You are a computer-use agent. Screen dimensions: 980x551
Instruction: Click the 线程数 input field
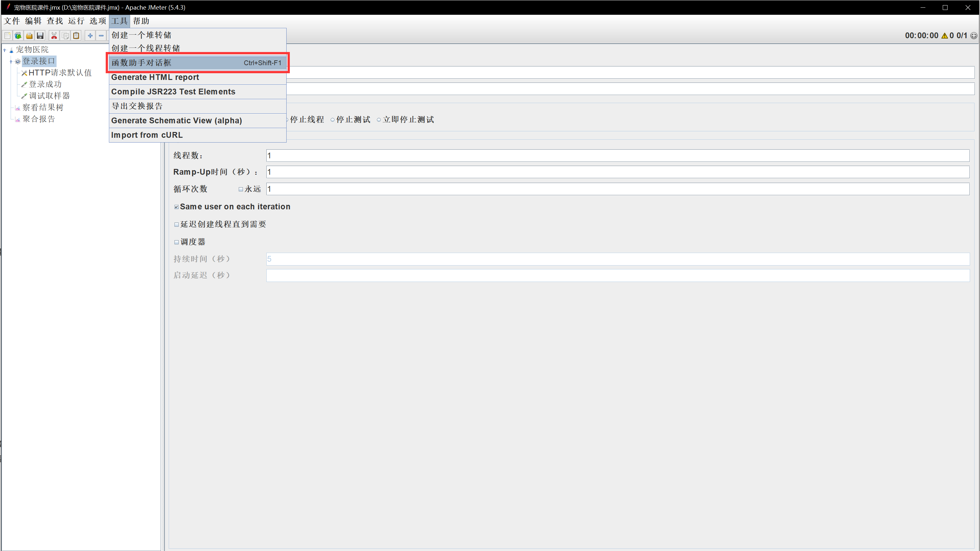coord(617,155)
